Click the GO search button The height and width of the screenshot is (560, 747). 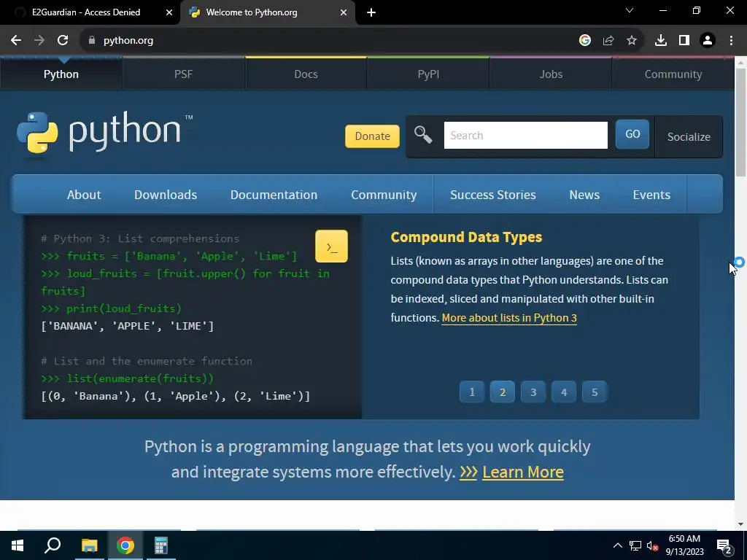[x=632, y=134]
